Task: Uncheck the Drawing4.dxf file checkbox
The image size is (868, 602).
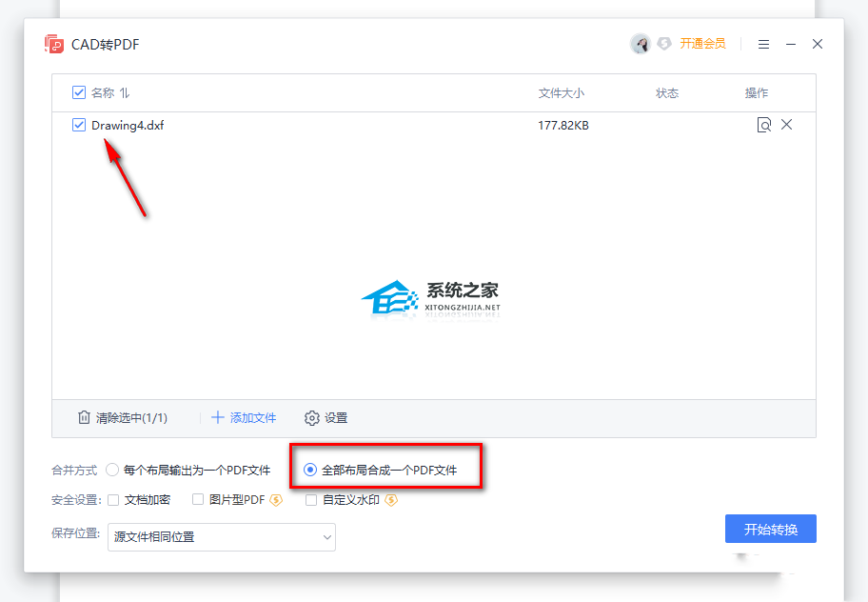Action: click(79, 125)
